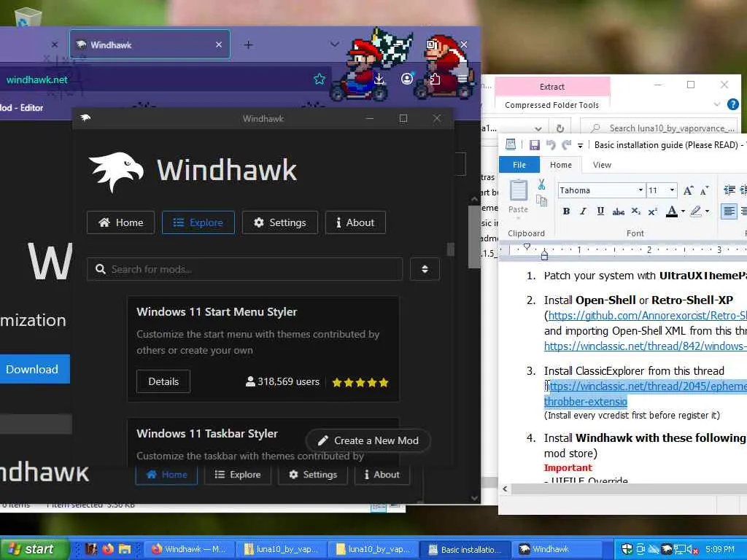The width and height of the screenshot is (747, 560).
Task: Open the winclassic thread 842 link
Action: [645, 346]
